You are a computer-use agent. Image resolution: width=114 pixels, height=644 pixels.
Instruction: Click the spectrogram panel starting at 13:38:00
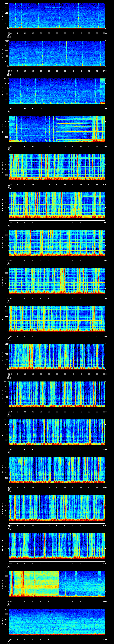click(57, 508)
